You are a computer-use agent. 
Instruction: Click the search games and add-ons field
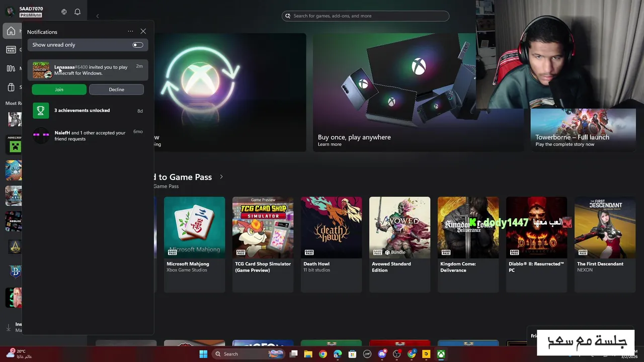click(365, 16)
